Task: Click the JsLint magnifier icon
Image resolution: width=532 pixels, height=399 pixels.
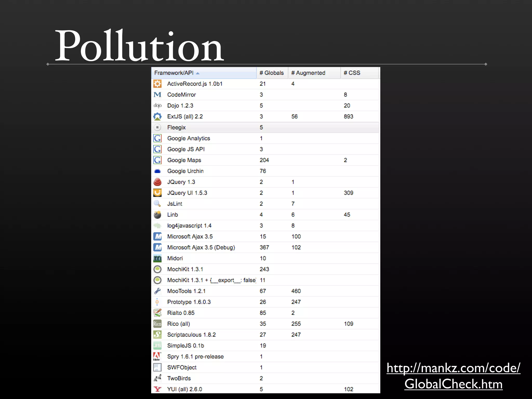Action: [x=157, y=204]
